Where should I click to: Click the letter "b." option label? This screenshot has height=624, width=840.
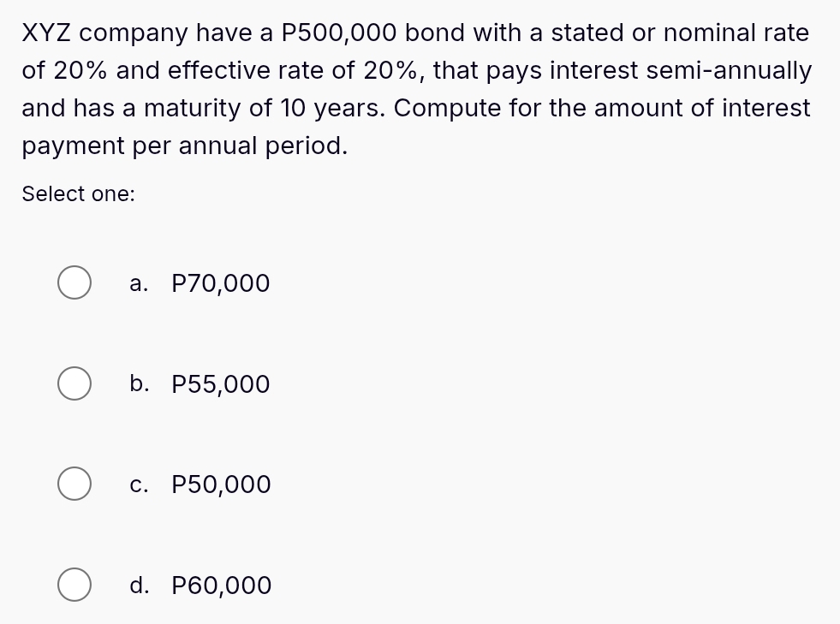pos(140,384)
